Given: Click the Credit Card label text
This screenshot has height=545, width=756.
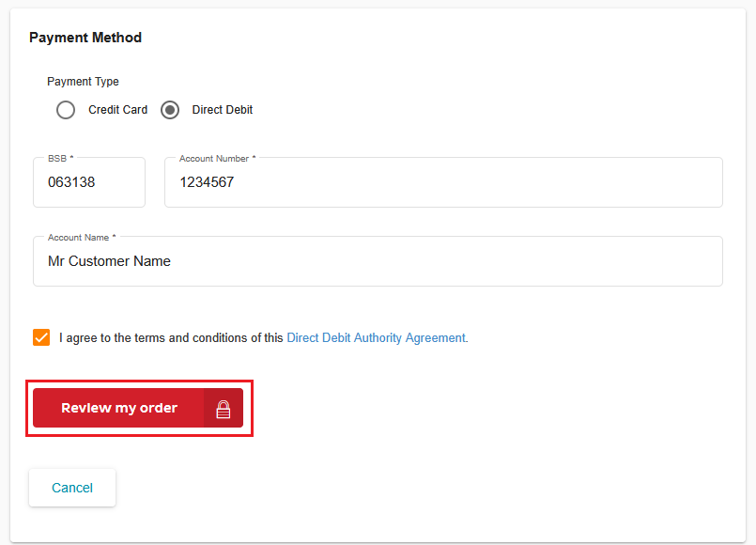Looking at the screenshot, I should point(117,110).
